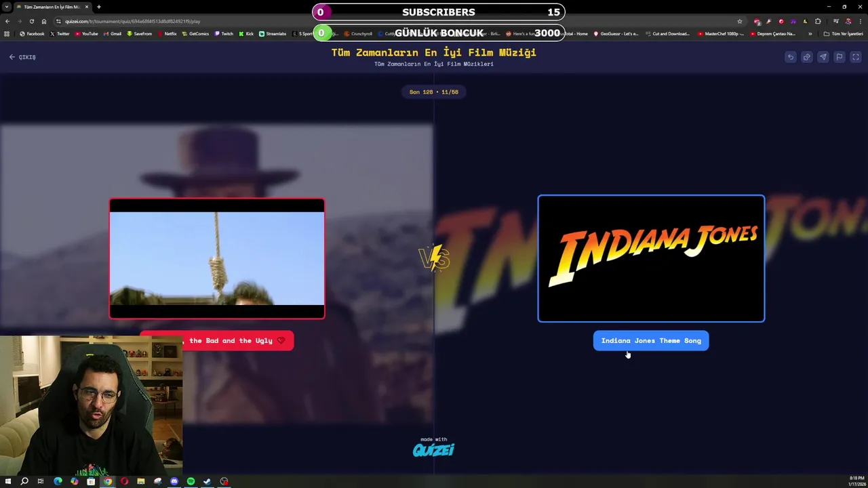Click the quizei.com address bar
Viewport: 868px width, 488px height.
pos(400,21)
